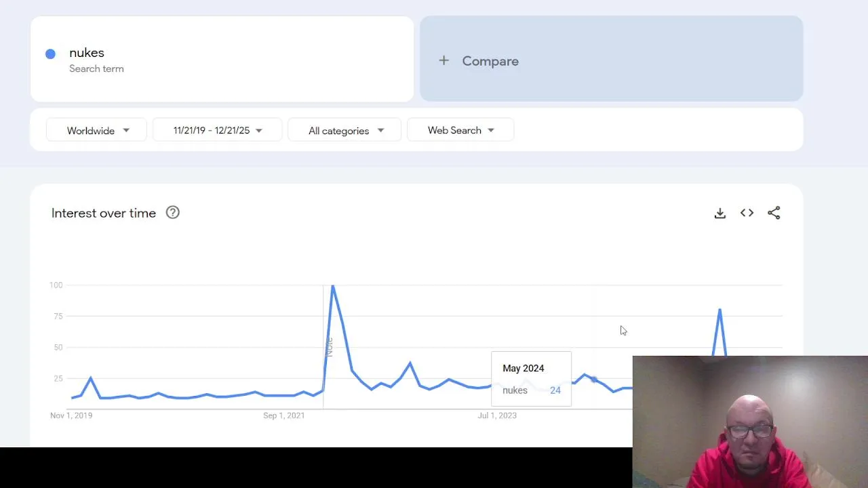Click the May 2024 tooltip box
The width and height of the screenshot is (868, 488).
click(531, 379)
